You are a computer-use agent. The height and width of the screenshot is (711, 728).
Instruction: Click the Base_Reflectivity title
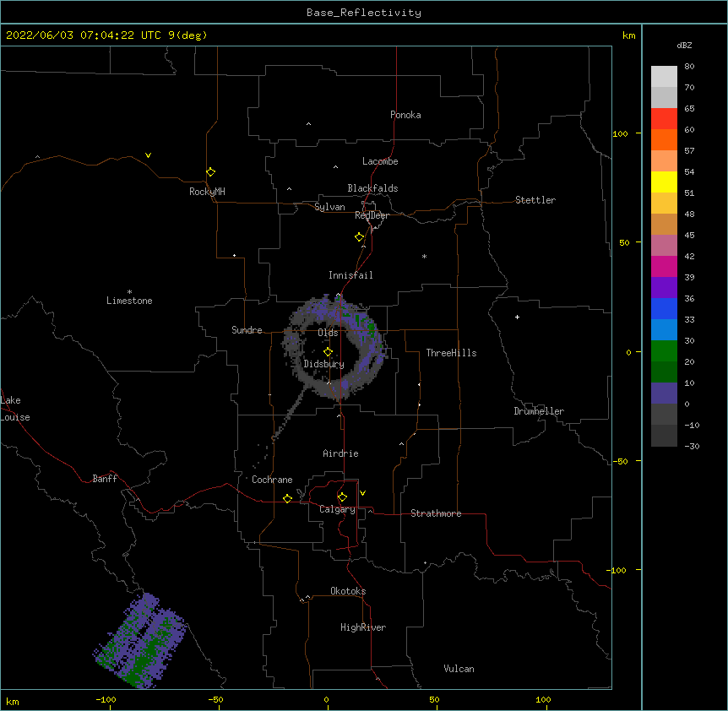click(364, 13)
